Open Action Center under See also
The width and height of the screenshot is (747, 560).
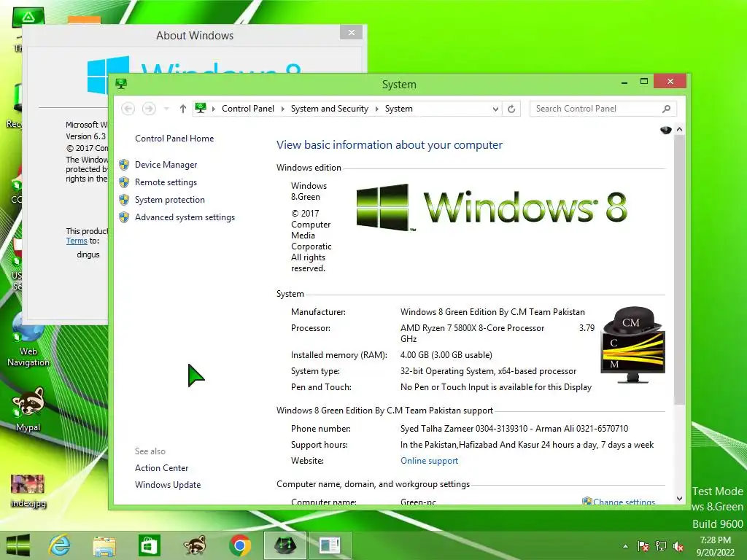point(161,468)
